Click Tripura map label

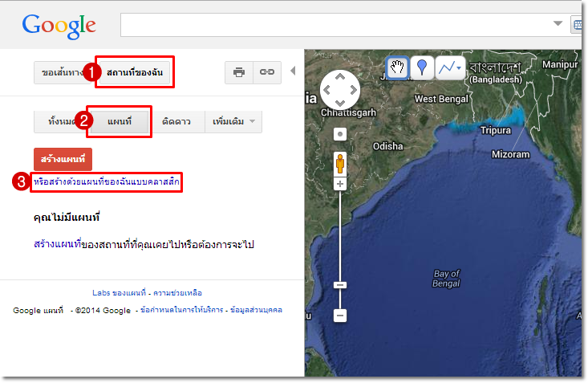click(x=496, y=130)
